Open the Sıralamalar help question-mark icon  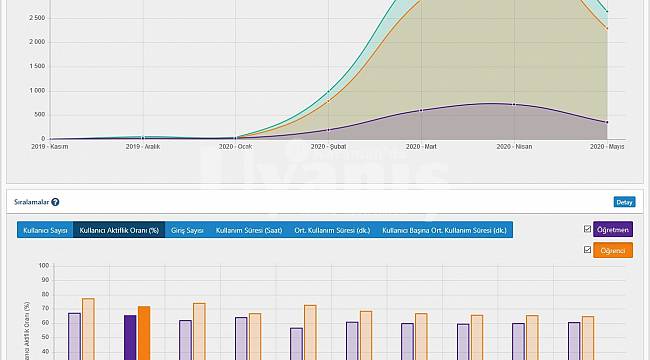click(55, 202)
